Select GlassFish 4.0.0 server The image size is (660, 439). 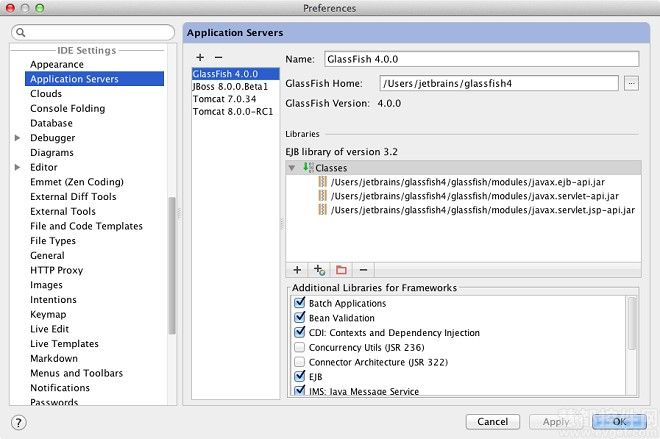[x=235, y=74]
